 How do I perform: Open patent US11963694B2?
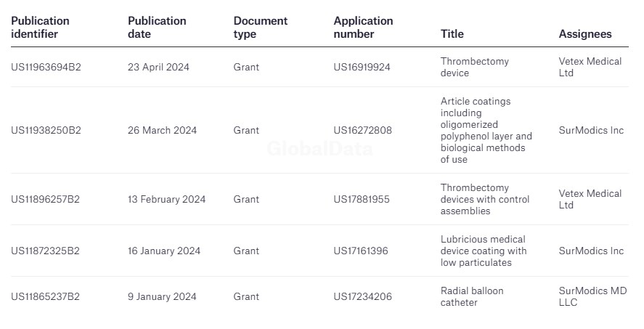(46, 67)
